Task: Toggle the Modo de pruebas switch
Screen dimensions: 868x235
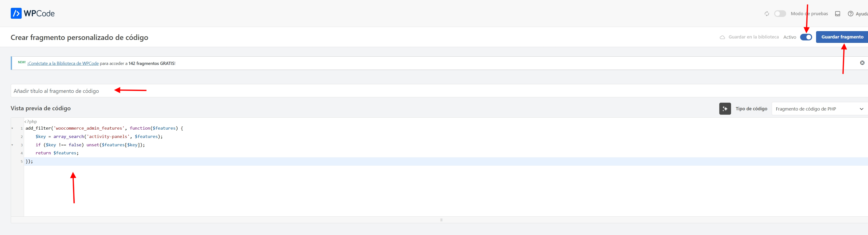Action: pos(780,14)
